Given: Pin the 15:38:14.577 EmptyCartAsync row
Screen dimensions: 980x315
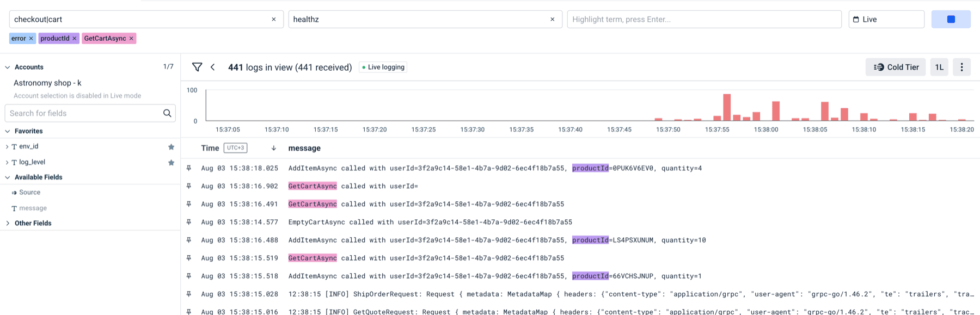Looking at the screenshot, I should [189, 222].
